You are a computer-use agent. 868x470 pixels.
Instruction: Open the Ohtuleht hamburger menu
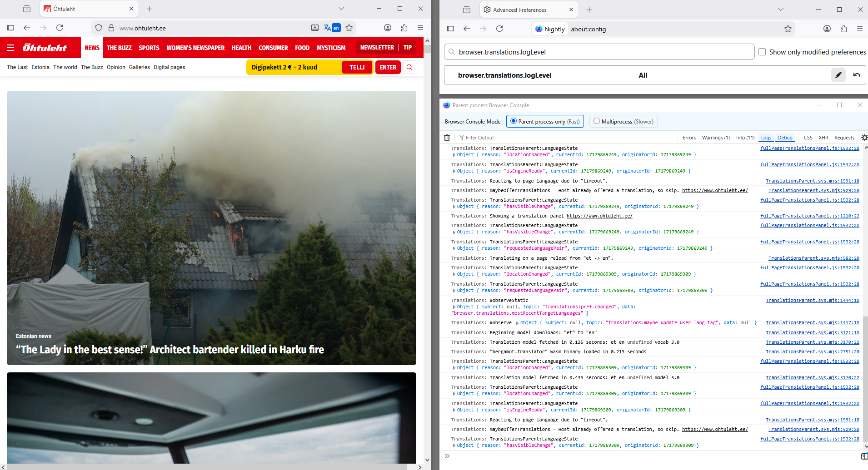click(x=10, y=48)
